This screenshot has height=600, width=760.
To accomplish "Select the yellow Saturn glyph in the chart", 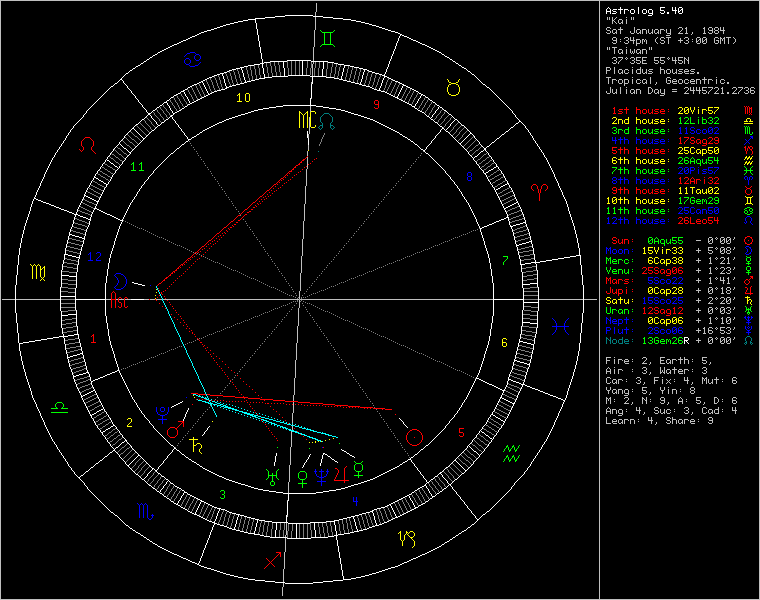I will click(196, 448).
